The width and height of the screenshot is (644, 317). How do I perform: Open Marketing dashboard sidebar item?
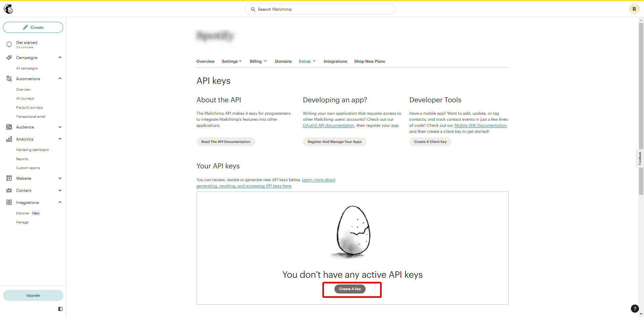[32, 150]
